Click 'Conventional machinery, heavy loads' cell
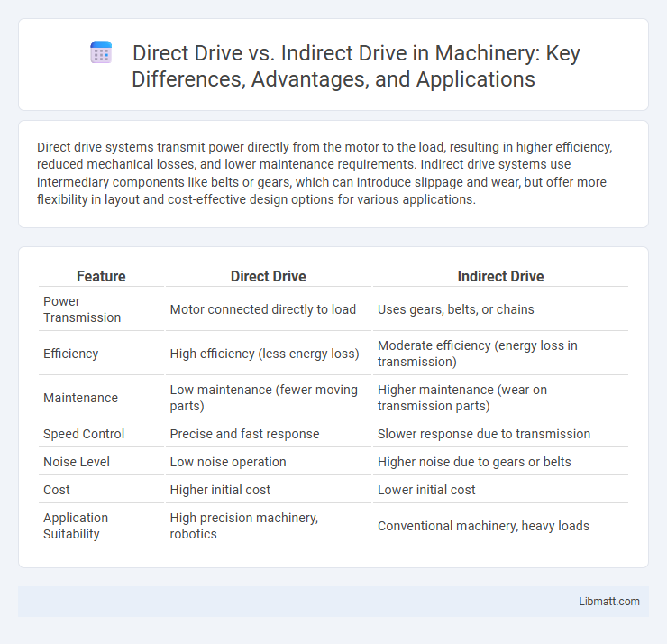The image size is (667, 644). (500, 526)
